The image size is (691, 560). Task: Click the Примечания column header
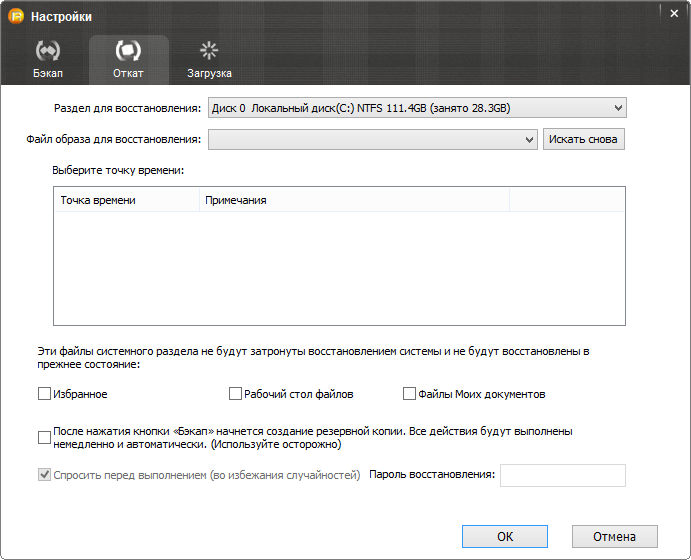pos(353,200)
